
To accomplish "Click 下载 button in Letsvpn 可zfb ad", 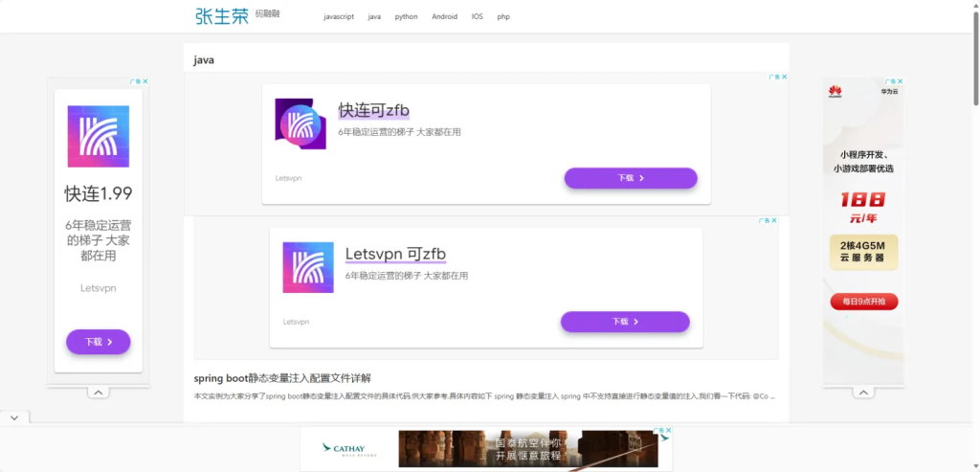I will coord(625,322).
